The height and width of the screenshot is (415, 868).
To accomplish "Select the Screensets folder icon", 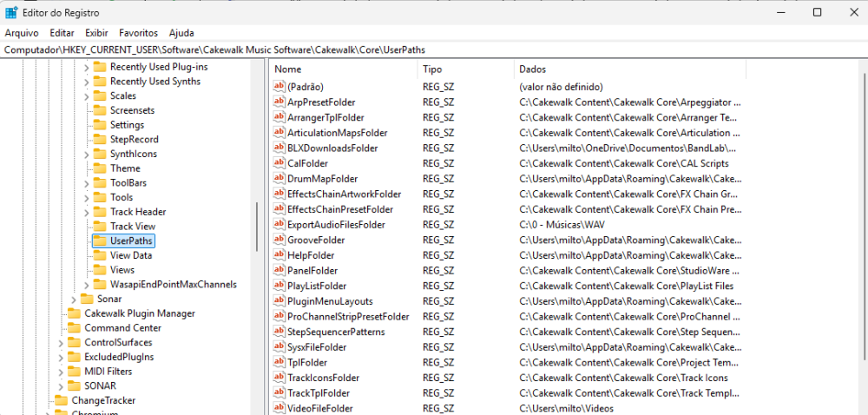I will 100,110.
